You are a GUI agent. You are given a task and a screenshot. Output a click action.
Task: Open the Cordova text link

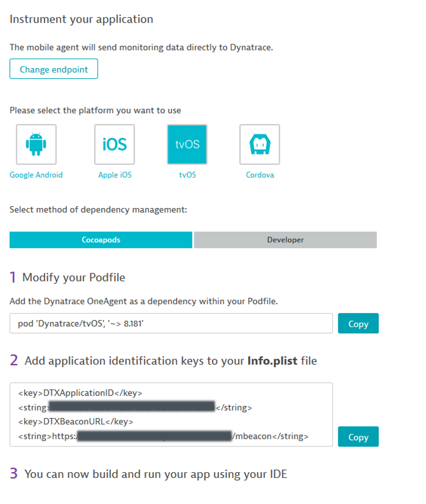[260, 175]
